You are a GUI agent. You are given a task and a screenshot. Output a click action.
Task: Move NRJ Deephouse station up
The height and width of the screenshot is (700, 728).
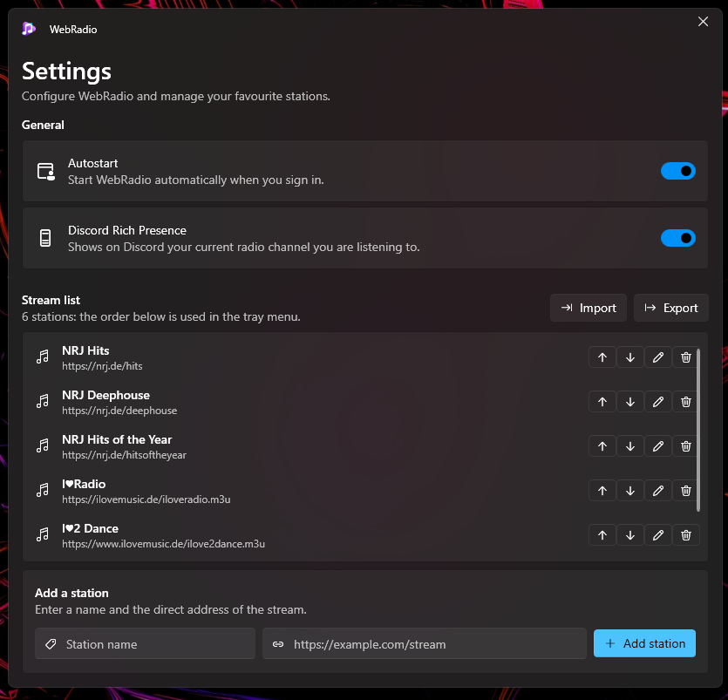tap(602, 402)
